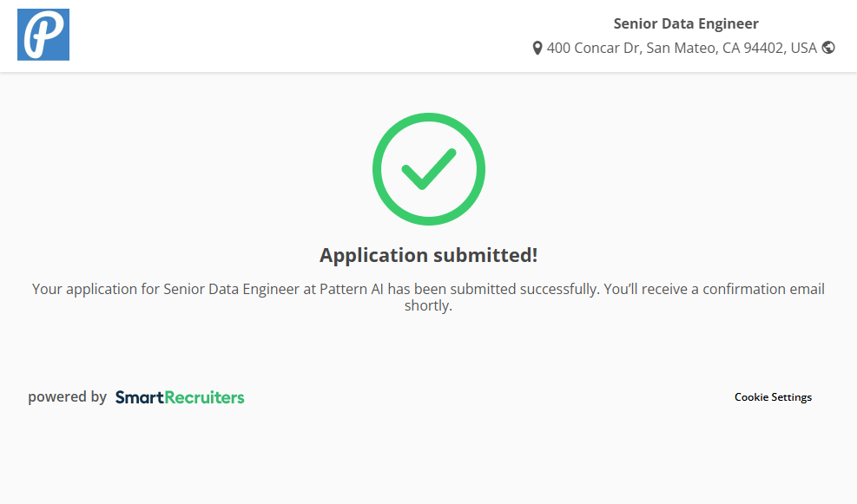The image size is (857, 504).
Task: Click the location pin icon
Action: 537,49
